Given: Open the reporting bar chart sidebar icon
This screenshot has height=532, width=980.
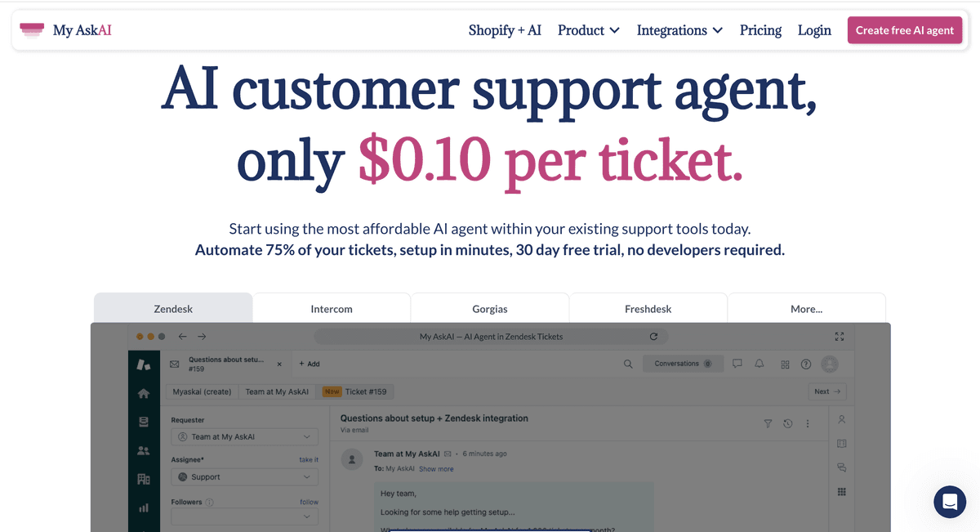Looking at the screenshot, I should pyautogui.click(x=144, y=507).
